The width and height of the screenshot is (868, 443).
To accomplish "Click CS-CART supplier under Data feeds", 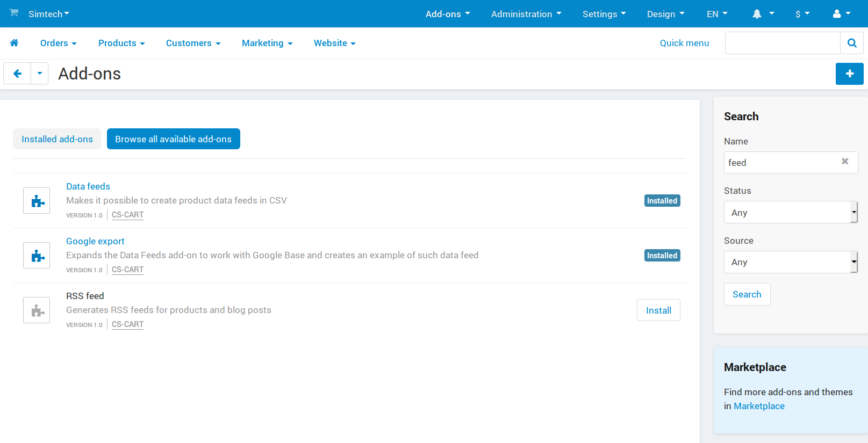I will [127, 215].
